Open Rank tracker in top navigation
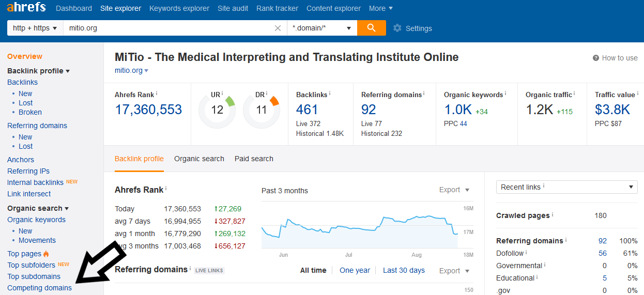The image size is (644, 295). pyautogui.click(x=277, y=8)
